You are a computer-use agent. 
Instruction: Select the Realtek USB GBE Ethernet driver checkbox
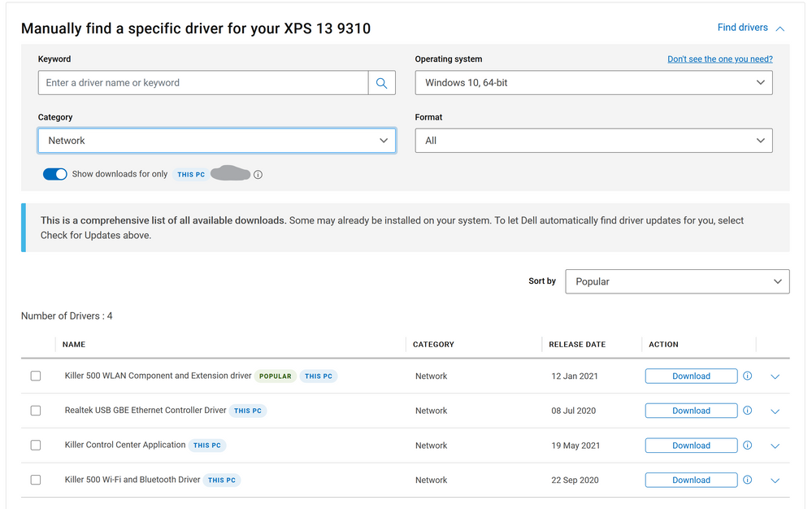coord(36,411)
